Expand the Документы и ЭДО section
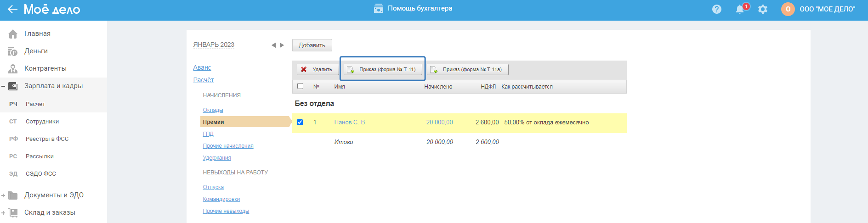The width and height of the screenshot is (868, 223). point(3,195)
